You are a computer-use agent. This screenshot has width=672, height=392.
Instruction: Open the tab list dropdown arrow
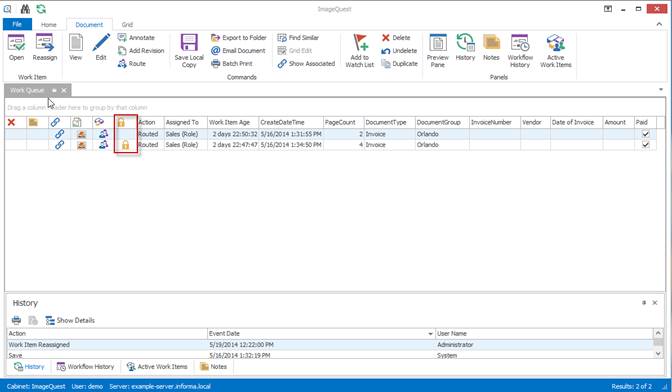point(661,90)
